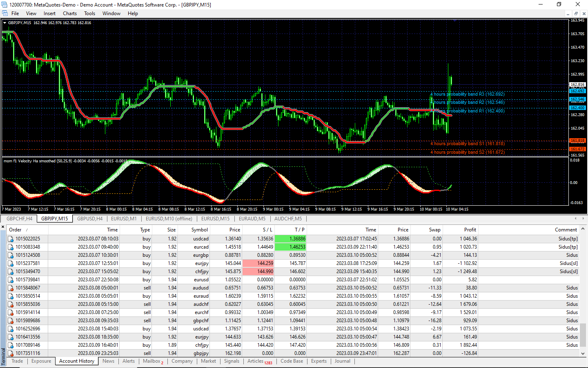The height and width of the screenshot is (368, 588).
Task: Restore the inner chart window
Action: coord(576,13)
